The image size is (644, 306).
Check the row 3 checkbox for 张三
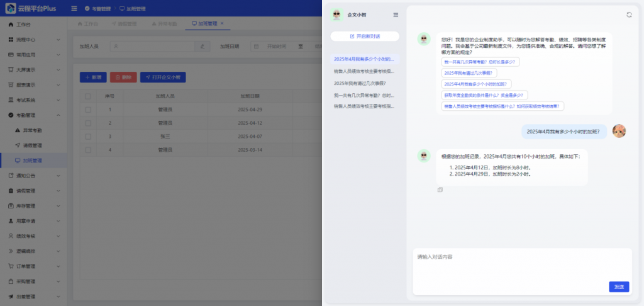(x=87, y=137)
